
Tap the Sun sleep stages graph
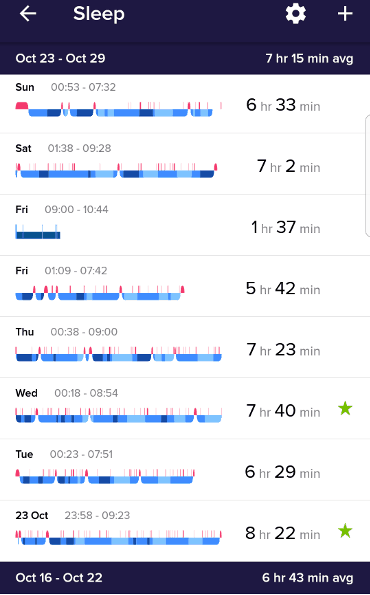[119, 109]
